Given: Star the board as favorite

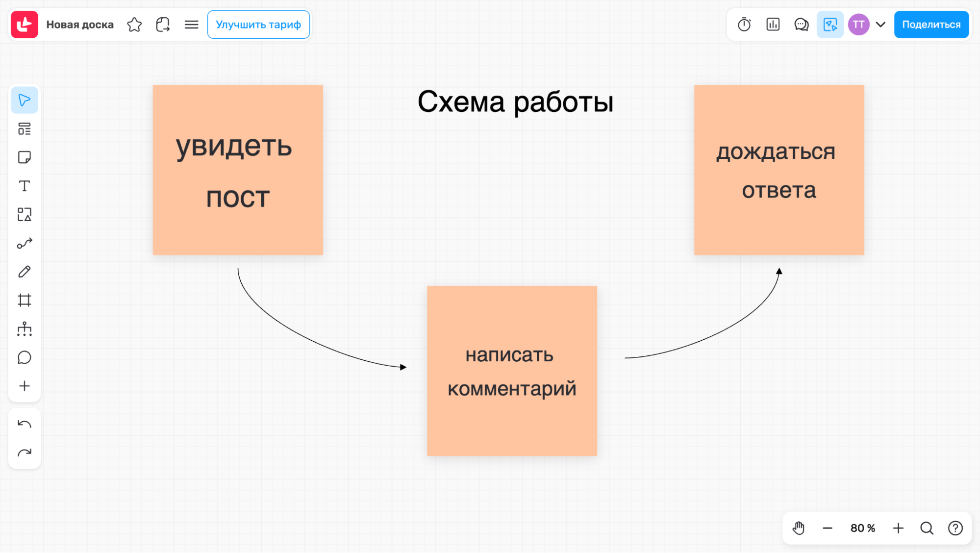Looking at the screenshot, I should [x=134, y=25].
